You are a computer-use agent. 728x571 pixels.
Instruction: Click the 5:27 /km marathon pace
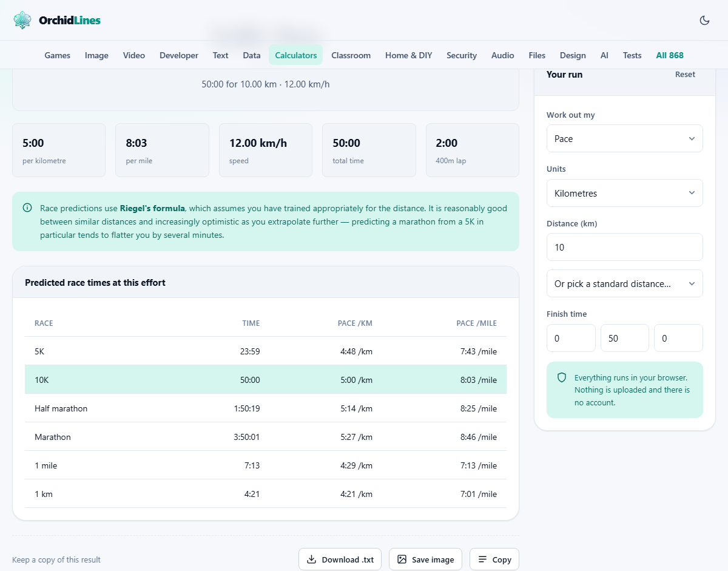pos(357,437)
